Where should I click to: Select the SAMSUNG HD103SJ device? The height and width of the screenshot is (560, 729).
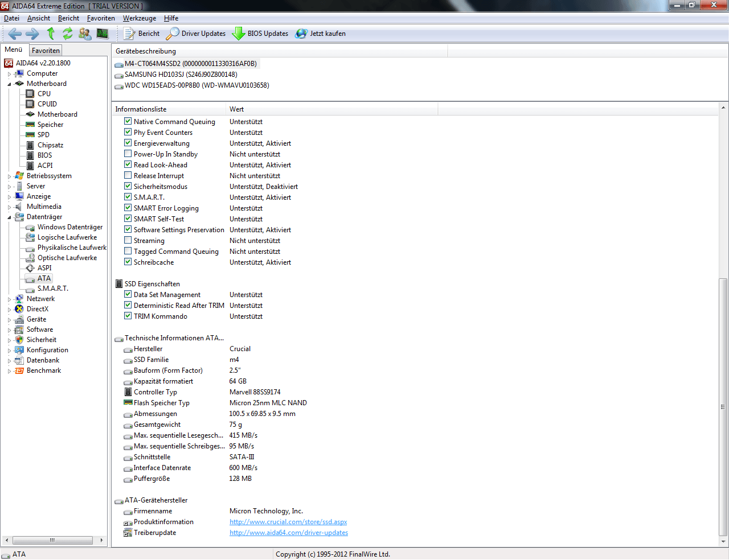coord(181,75)
